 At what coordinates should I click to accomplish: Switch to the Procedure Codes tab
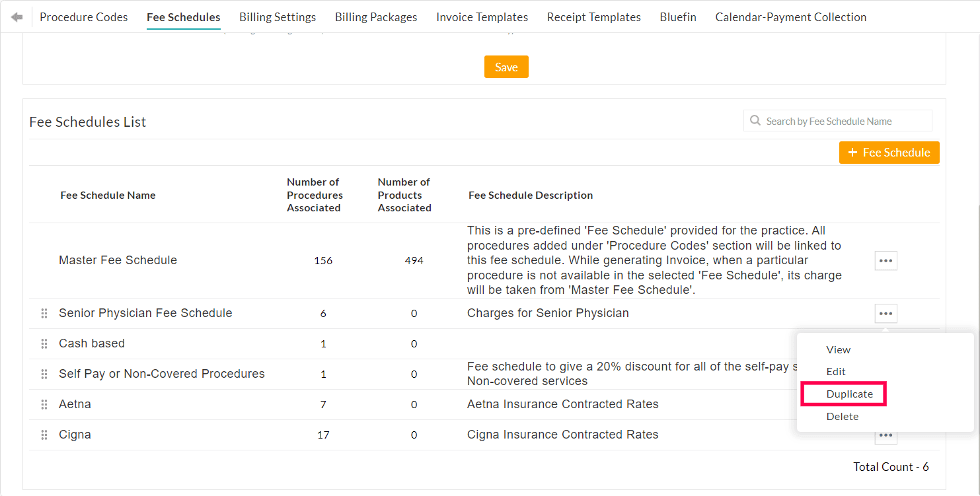[x=83, y=17]
